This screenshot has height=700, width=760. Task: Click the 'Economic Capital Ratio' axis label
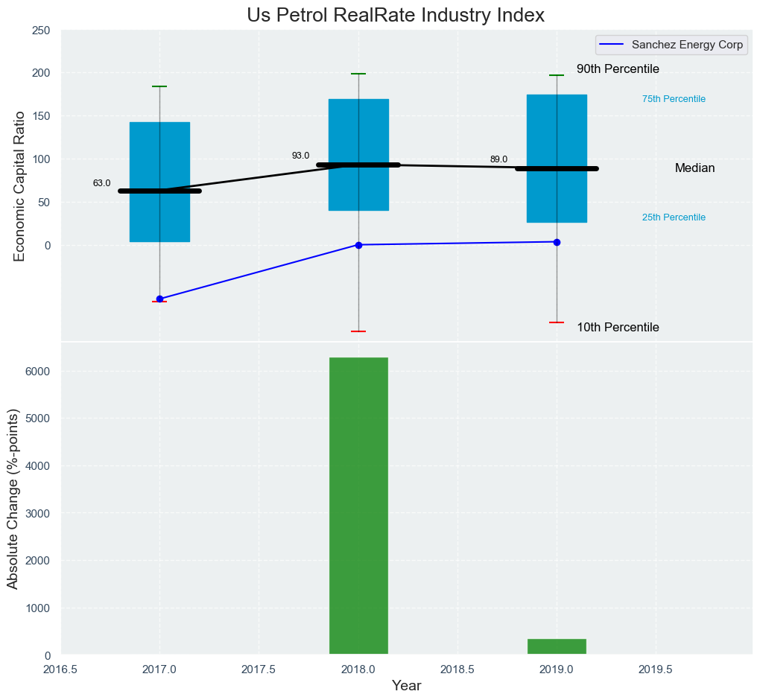click(19, 186)
